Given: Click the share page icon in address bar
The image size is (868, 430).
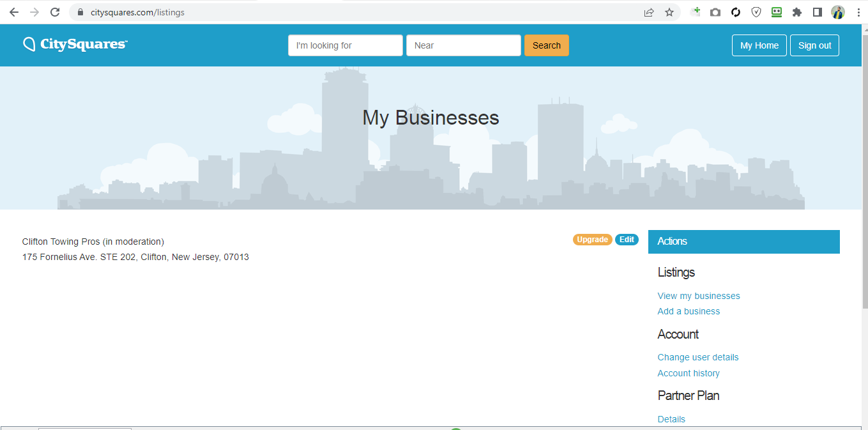Looking at the screenshot, I should click(649, 12).
